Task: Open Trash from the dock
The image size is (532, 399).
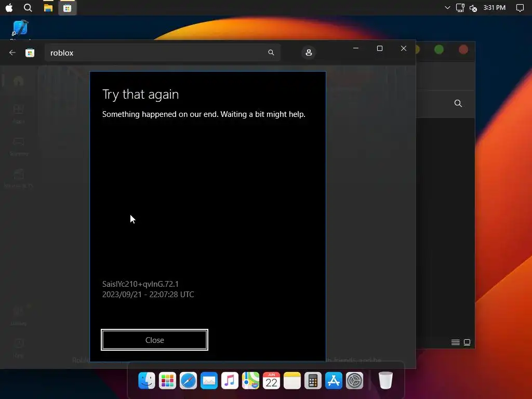Action: coord(385,380)
